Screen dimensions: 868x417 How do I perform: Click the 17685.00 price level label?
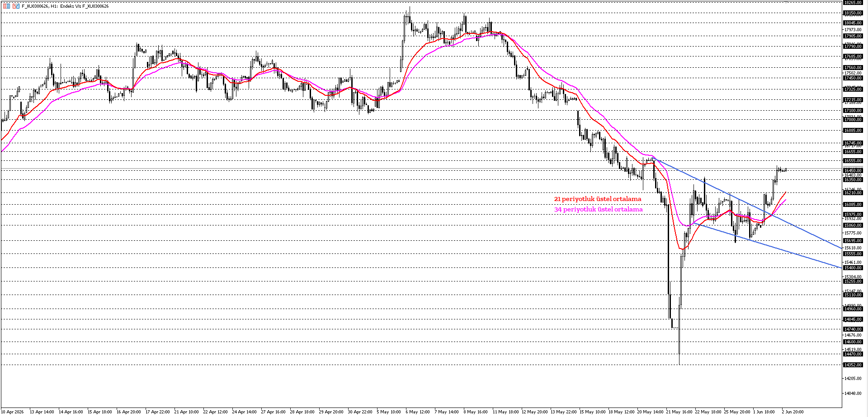click(853, 56)
